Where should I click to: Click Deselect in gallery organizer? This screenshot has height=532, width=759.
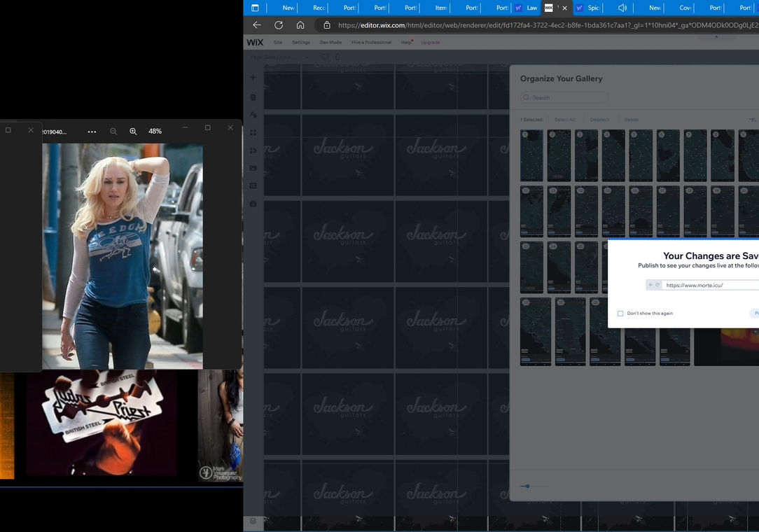tap(599, 120)
